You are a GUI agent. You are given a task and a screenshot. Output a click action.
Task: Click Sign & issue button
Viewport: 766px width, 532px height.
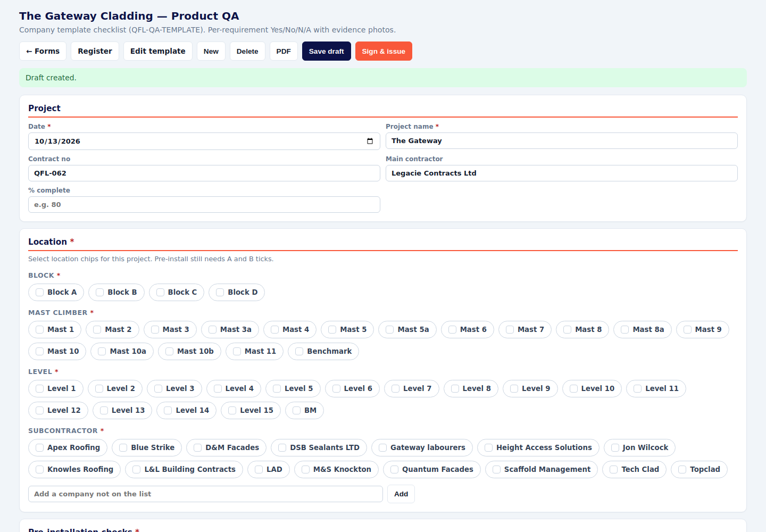click(384, 51)
